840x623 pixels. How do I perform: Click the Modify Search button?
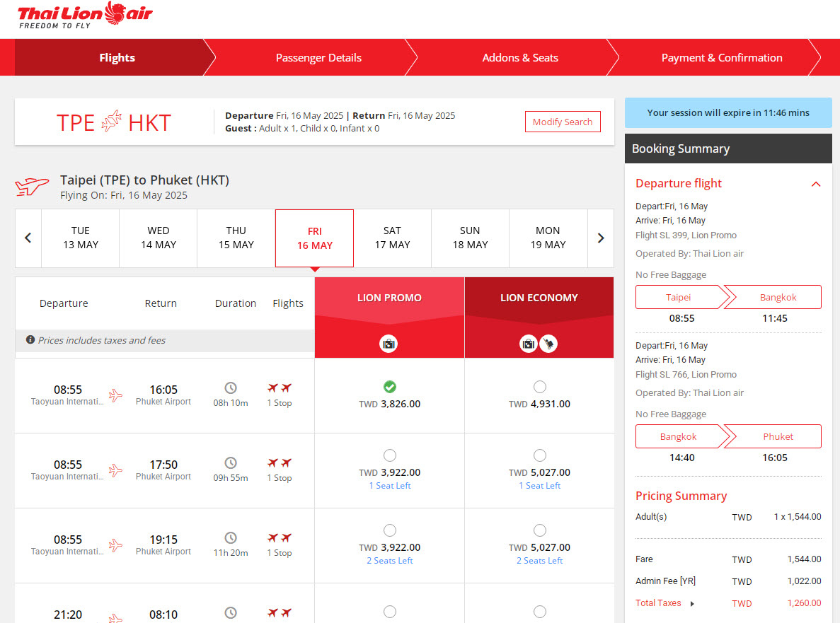click(563, 122)
